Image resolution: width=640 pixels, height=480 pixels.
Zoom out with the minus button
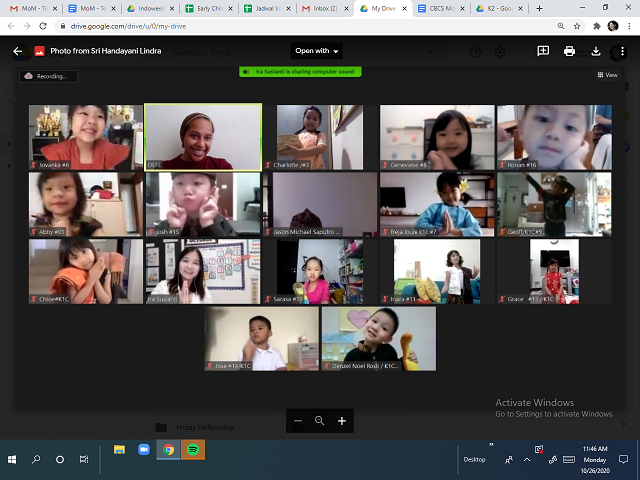(x=297, y=421)
